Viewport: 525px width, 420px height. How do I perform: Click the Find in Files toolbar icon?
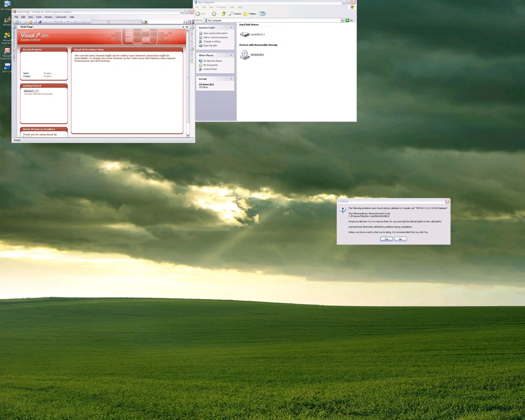click(145, 22)
